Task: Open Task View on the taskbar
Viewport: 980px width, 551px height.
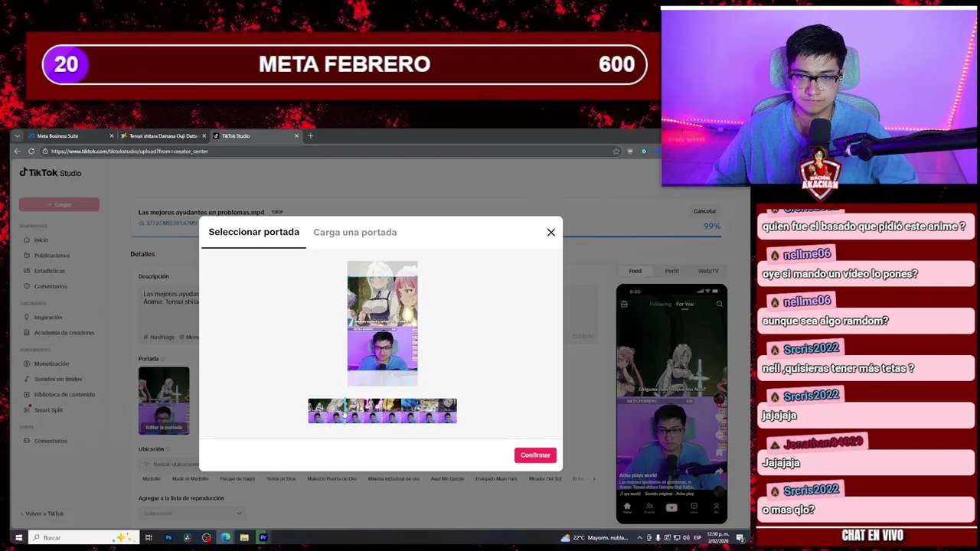Action: [x=149, y=538]
